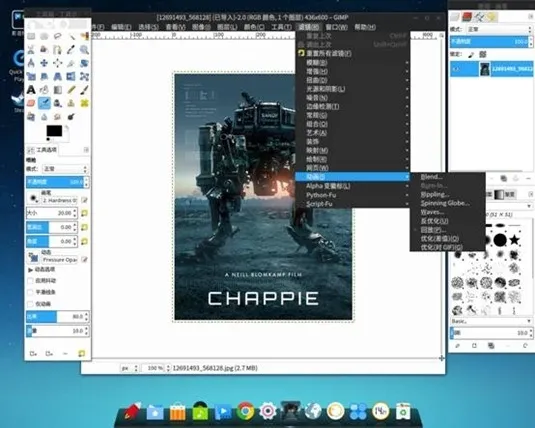This screenshot has width=535, height=428.
Task: Select the Fuzzy Select wand tool
Action: point(71,36)
